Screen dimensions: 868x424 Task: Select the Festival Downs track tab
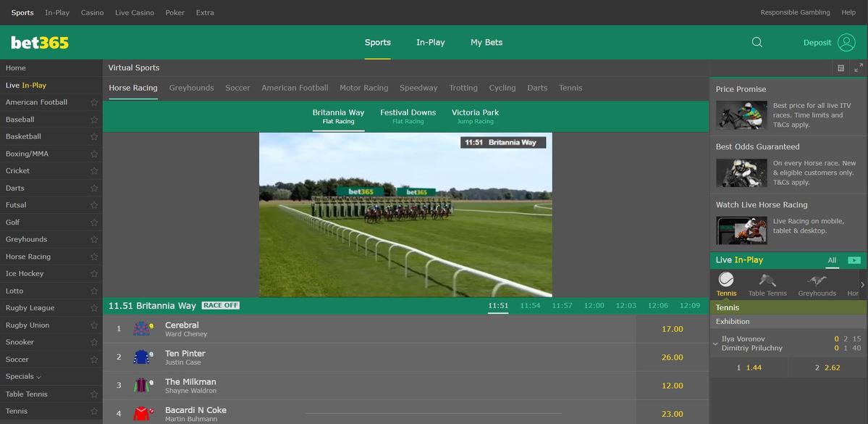408,116
